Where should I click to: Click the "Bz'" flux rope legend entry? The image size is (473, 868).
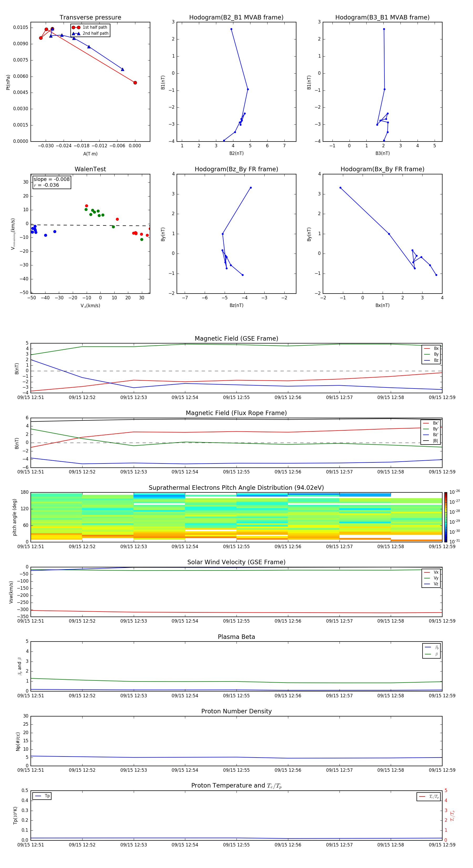click(431, 435)
